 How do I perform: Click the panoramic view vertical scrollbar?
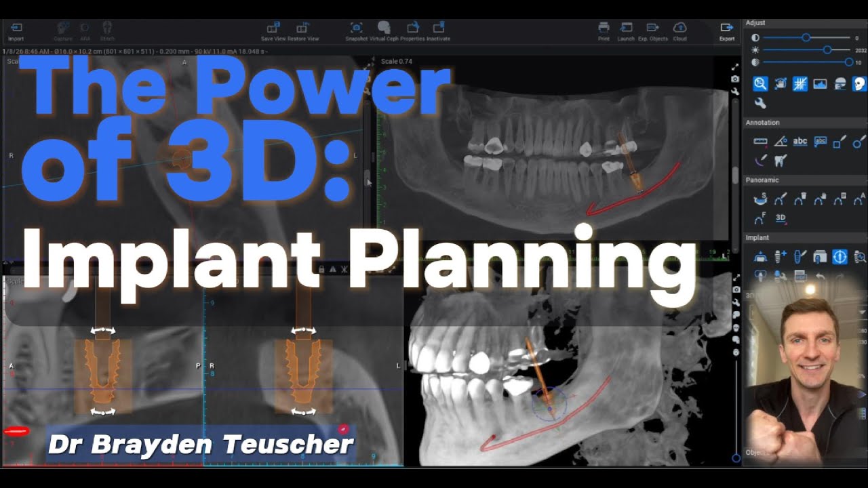pyautogui.click(x=735, y=175)
